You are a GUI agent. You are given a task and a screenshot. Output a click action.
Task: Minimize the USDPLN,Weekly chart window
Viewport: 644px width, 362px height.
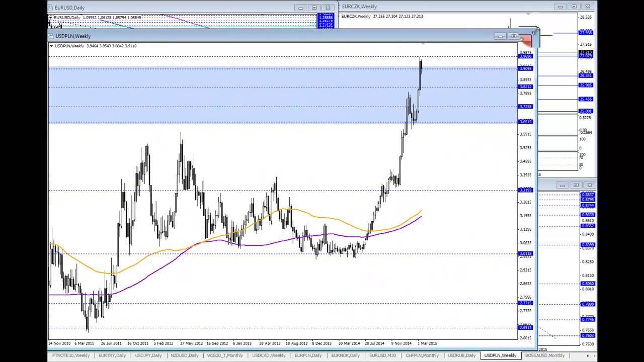[500, 36]
